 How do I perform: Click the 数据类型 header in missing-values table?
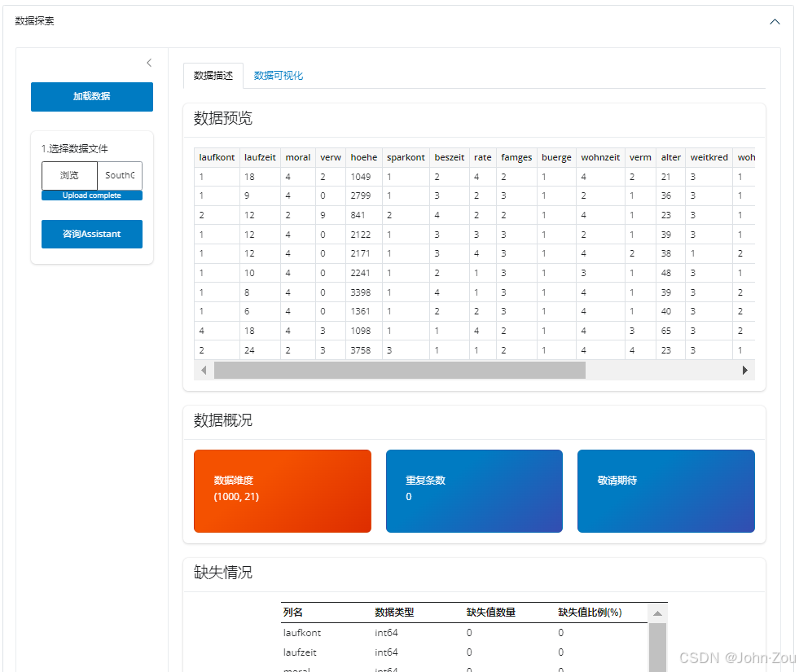pyautogui.click(x=394, y=613)
